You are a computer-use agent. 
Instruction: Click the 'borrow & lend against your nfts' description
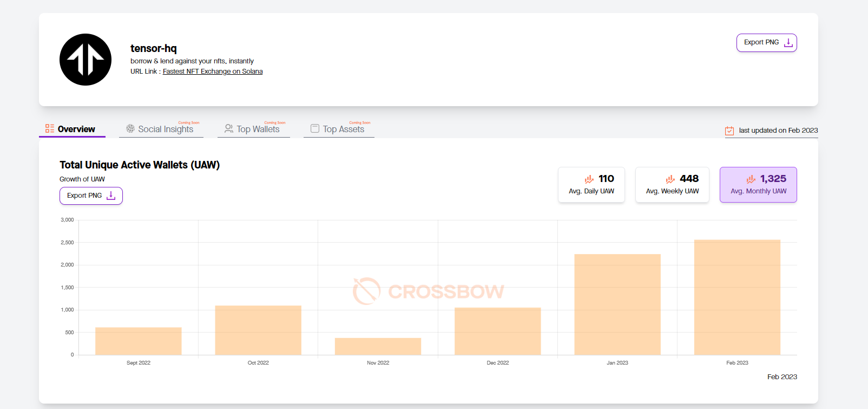[192, 61]
